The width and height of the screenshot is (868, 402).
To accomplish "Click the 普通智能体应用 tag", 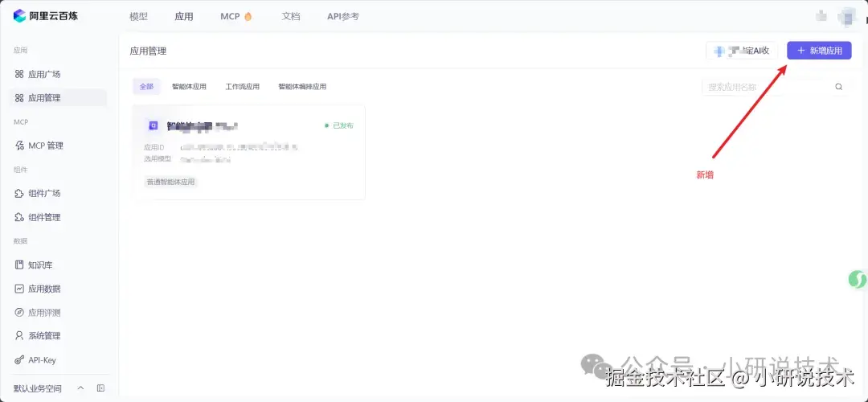I will point(171,182).
